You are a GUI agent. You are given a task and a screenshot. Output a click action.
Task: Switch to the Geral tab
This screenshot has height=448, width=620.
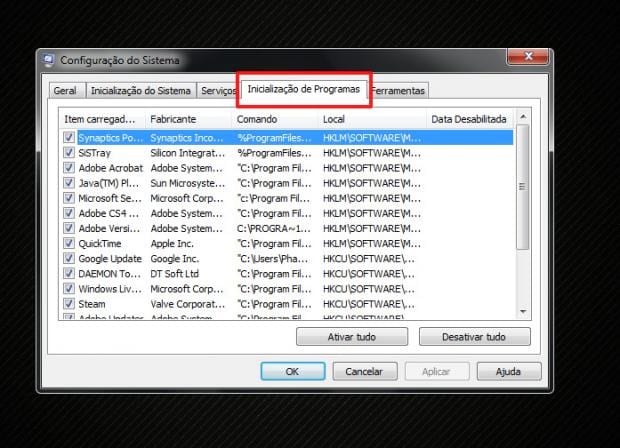click(65, 90)
